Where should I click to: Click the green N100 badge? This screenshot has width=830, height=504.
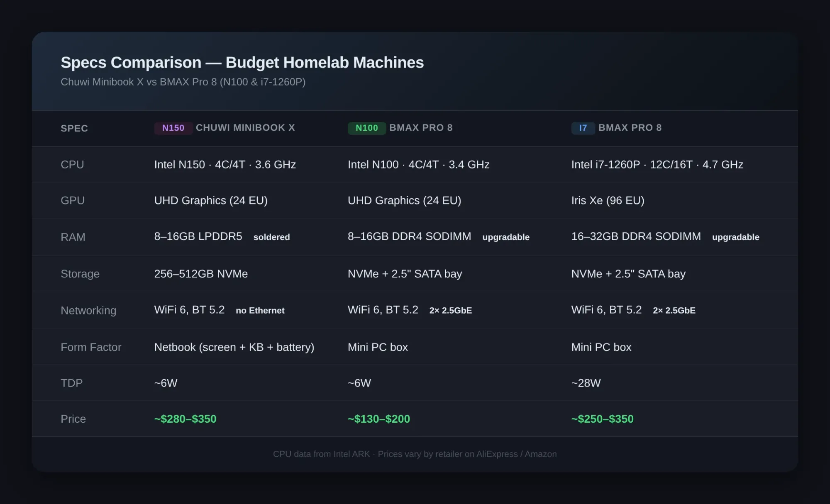pyautogui.click(x=367, y=128)
